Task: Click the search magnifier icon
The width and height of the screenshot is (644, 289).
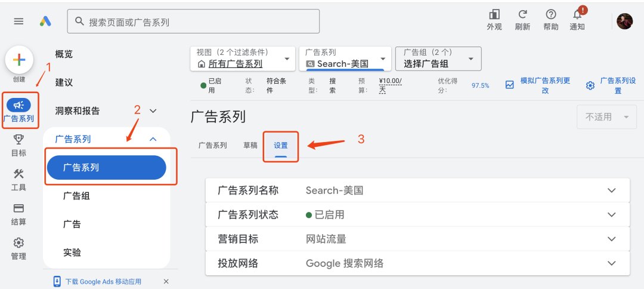Action: pyautogui.click(x=80, y=21)
